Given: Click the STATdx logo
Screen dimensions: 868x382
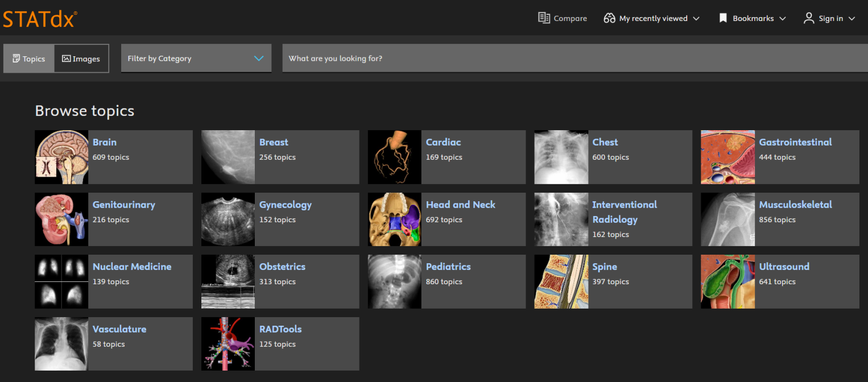Looking at the screenshot, I should click(39, 19).
